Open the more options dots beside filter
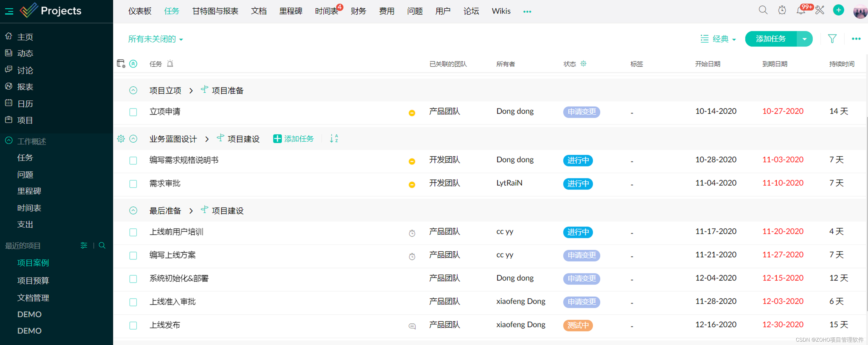The height and width of the screenshot is (345, 868). pos(856,39)
